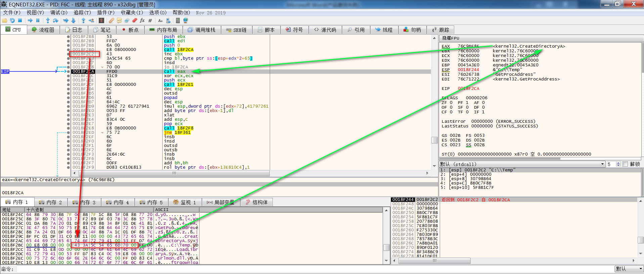
Task: Open the comments icon
Action: point(119,20)
